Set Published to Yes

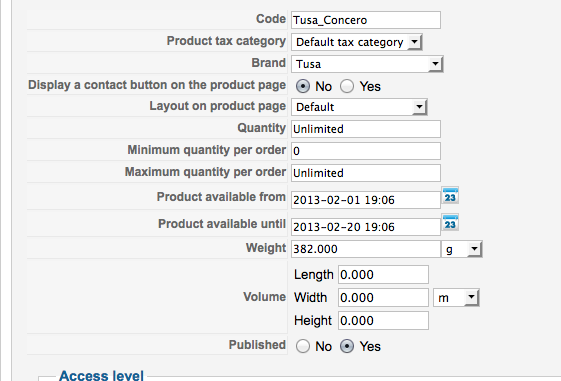347,346
